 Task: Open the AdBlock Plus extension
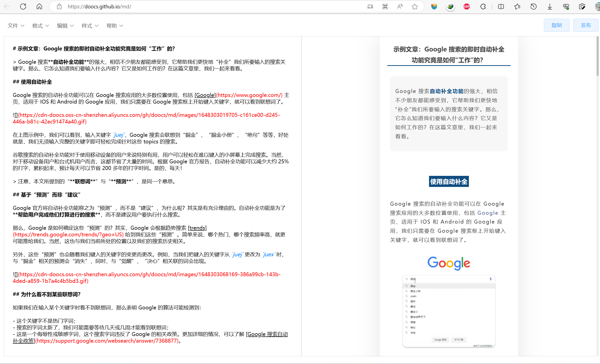coord(467,7)
